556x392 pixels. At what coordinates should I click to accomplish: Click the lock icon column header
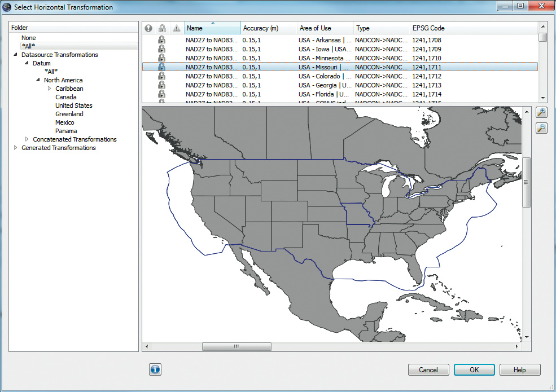tap(162, 28)
